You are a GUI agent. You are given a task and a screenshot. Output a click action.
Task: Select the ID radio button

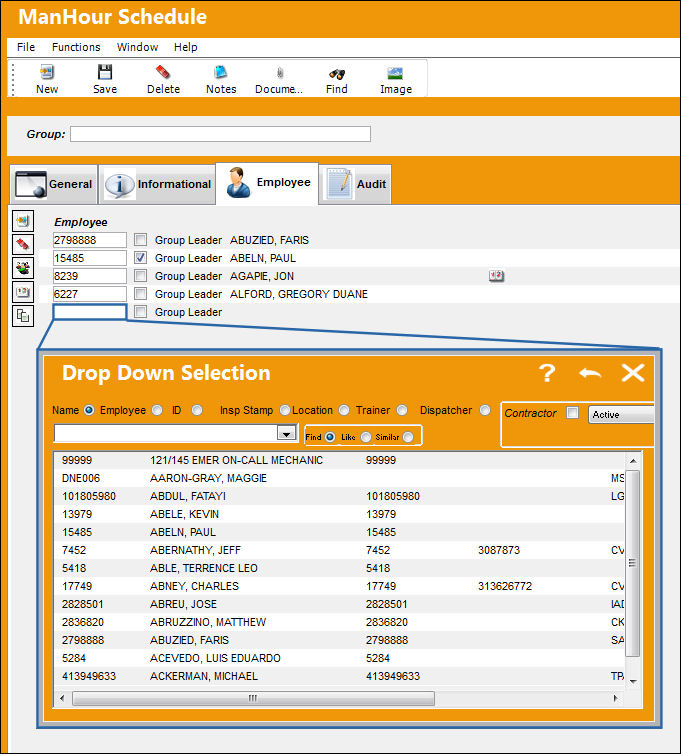pyautogui.click(x=197, y=410)
